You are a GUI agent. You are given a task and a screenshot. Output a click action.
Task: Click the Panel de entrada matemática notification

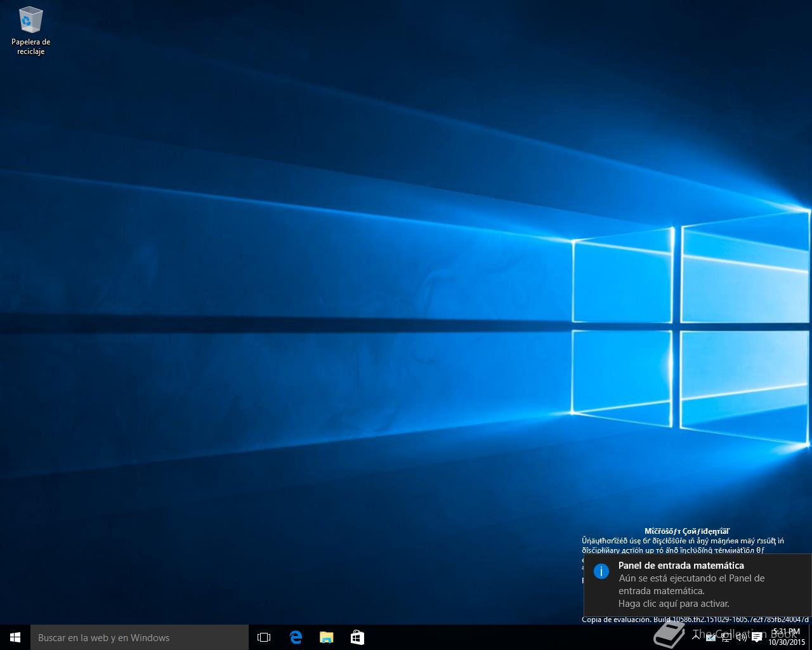(x=697, y=585)
